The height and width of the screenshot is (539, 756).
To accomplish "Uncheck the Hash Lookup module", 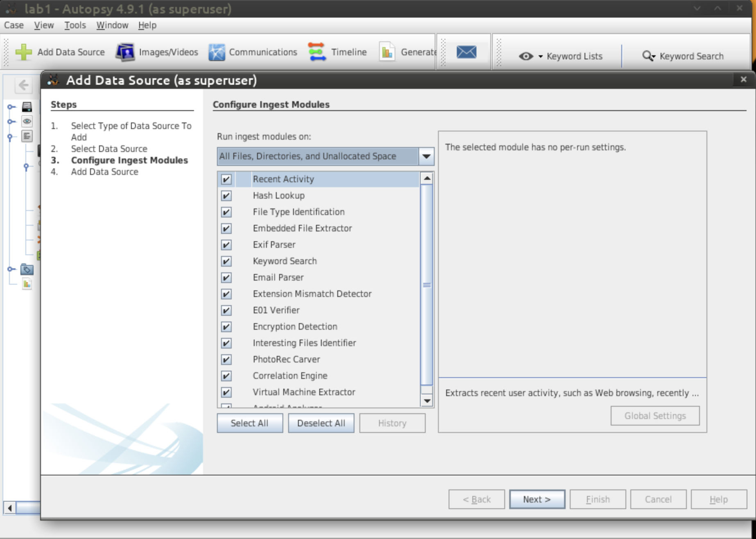I will tap(226, 195).
